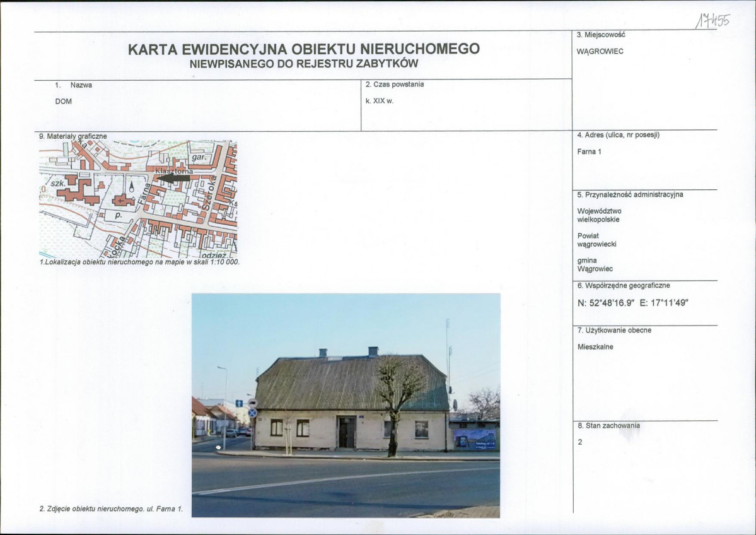Click the "6. Współrzędne geograficzne" label

624,286
